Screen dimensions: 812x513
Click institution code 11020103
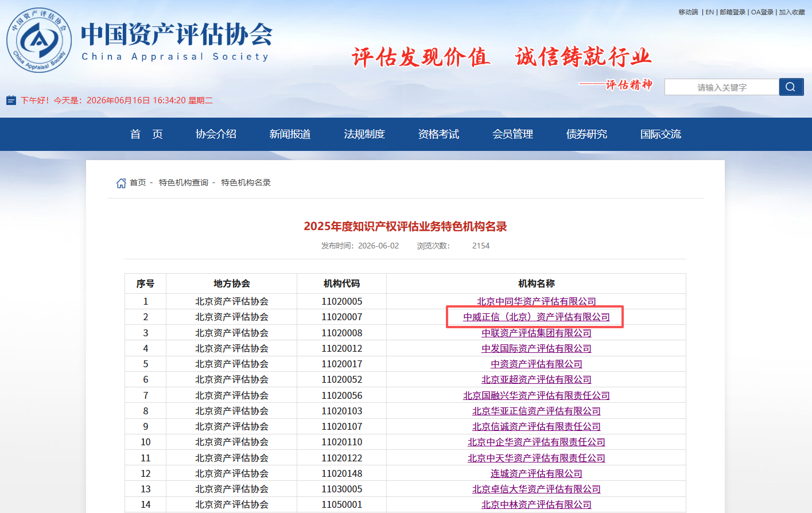coord(342,411)
